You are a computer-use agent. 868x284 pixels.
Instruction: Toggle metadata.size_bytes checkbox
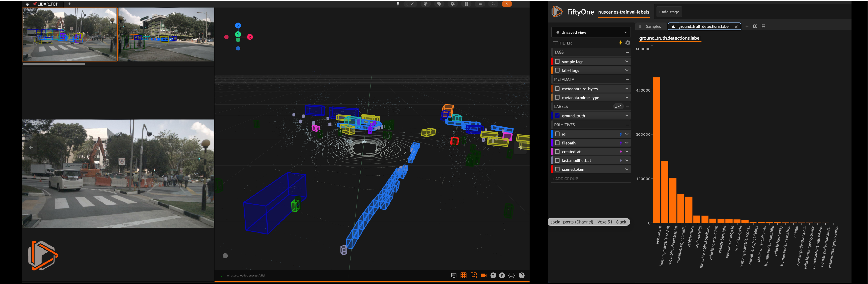point(557,89)
